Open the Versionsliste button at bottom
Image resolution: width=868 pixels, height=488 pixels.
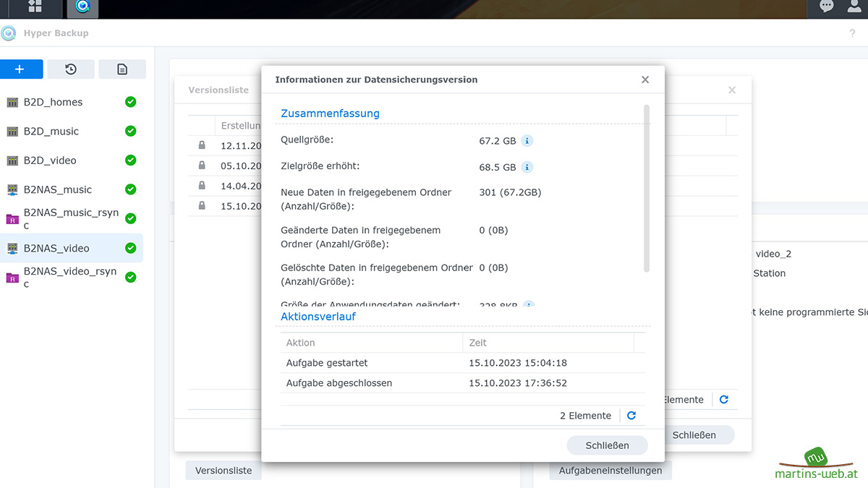coord(224,471)
